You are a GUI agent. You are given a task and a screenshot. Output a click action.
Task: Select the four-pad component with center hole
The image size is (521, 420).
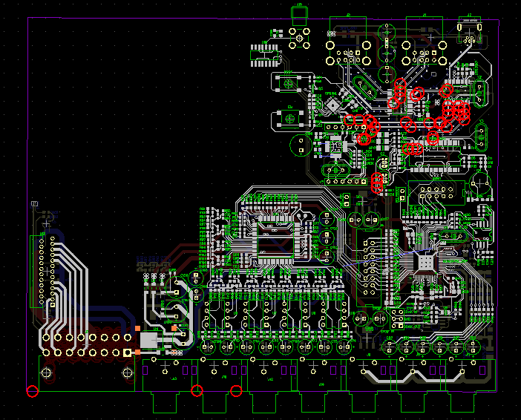pos(298,36)
